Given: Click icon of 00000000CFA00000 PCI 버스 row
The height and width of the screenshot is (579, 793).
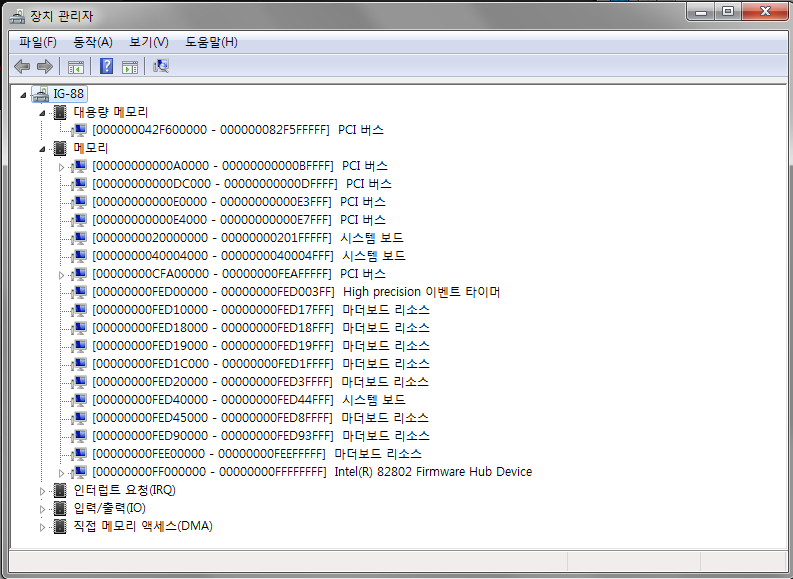Looking at the screenshot, I should pos(79,274).
